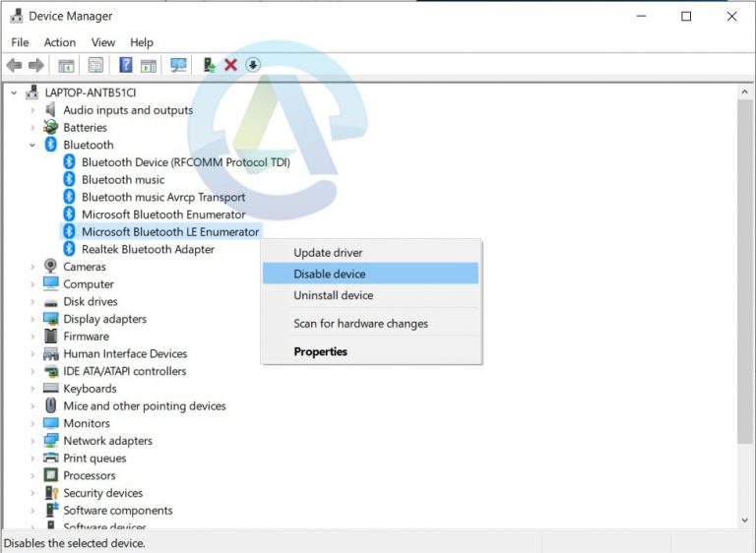The image size is (756, 553).
Task: Click the Network adapters category icon
Action: pos(50,440)
